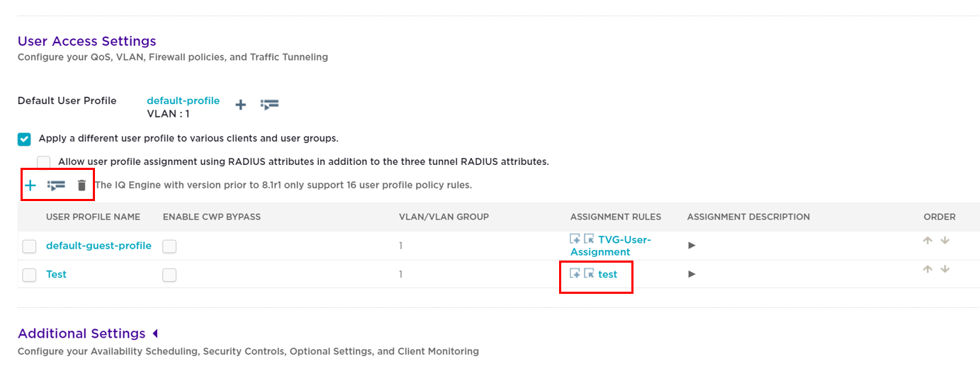Open the default-profile link

pyautogui.click(x=183, y=101)
